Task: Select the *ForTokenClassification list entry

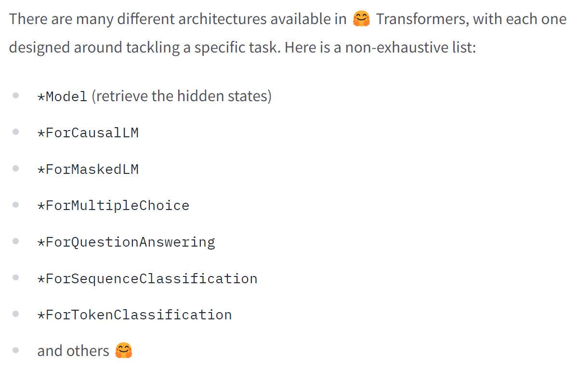Action: pos(135,315)
